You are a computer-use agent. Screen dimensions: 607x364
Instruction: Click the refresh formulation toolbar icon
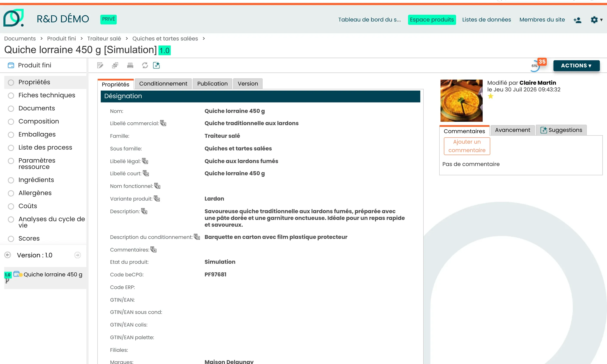[x=145, y=65]
